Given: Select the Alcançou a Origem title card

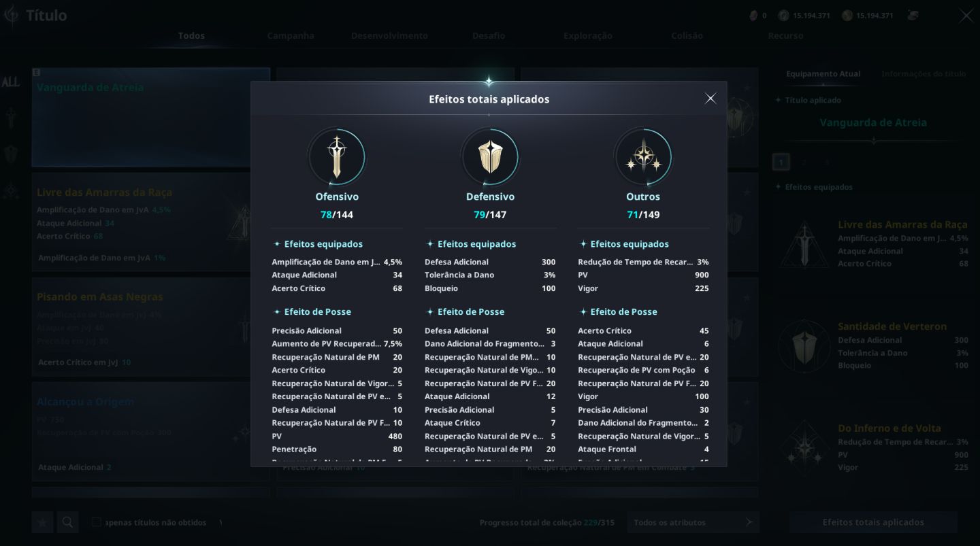Looking at the screenshot, I should (x=150, y=432).
